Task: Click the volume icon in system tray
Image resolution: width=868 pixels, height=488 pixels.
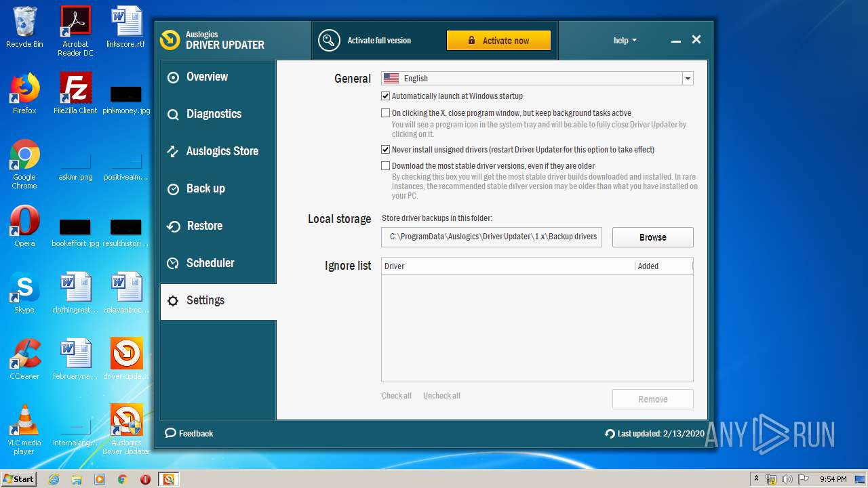Action: [787, 479]
